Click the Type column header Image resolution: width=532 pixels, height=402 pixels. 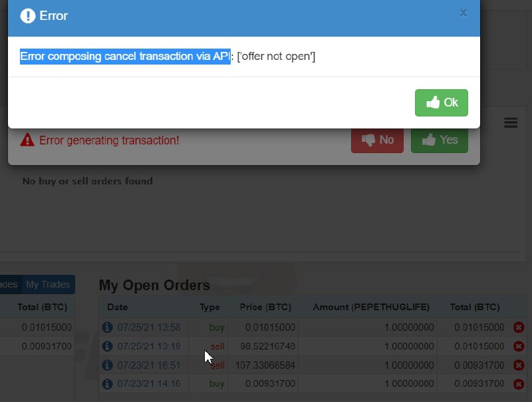point(209,307)
